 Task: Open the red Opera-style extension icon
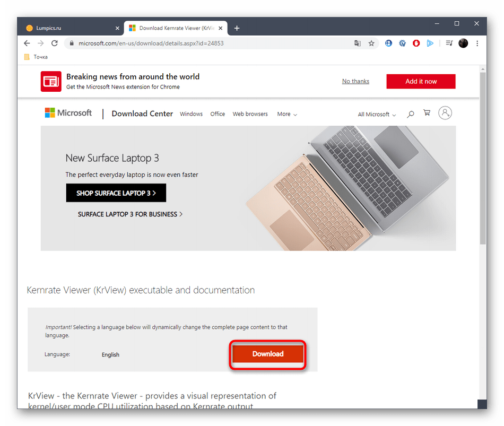(416, 43)
